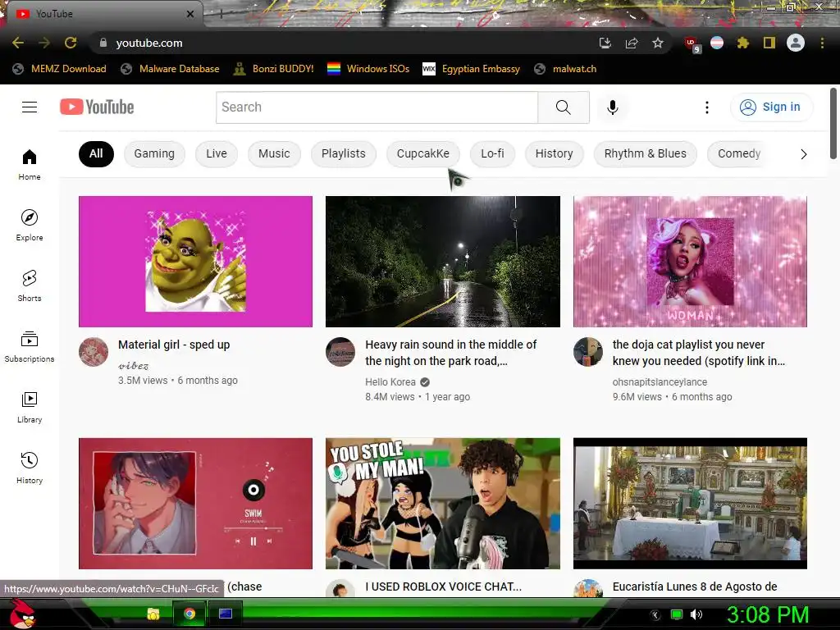This screenshot has height=630, width=840.
Task: Open the Bonzi BUDDY! bookmark
Action: coord(274,69)
